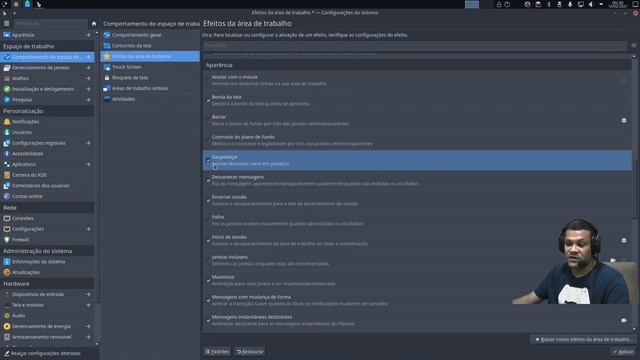This screenshot has width=640, height=360.
Task: Toggle Mensagens instantâneas deslizantes checkbox
Action: click(208, 320)
